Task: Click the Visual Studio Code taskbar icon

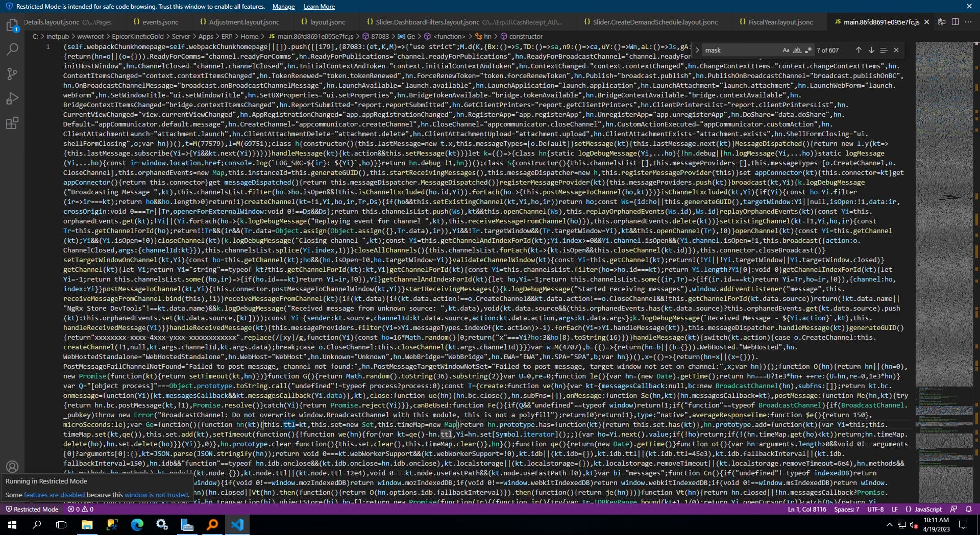Action: point(237,525)
